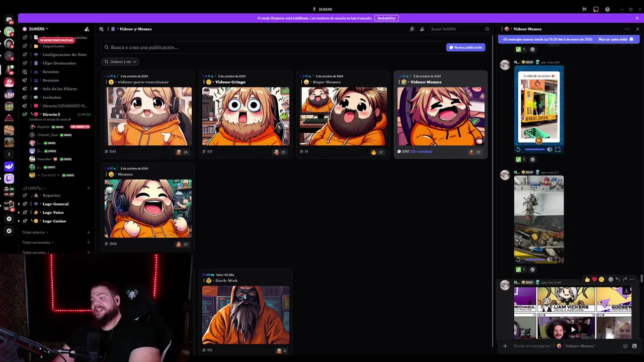Click Marcar como leído

point(616,39)
